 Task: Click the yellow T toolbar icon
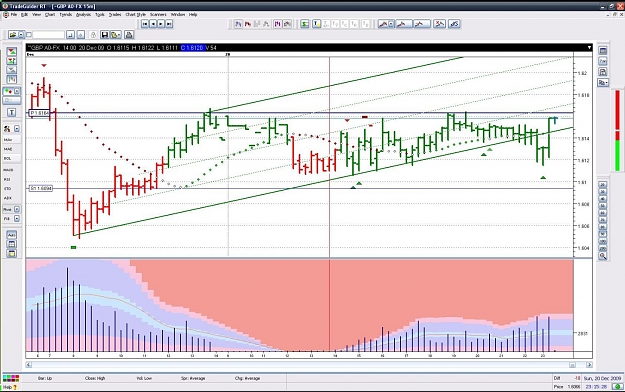316,24
